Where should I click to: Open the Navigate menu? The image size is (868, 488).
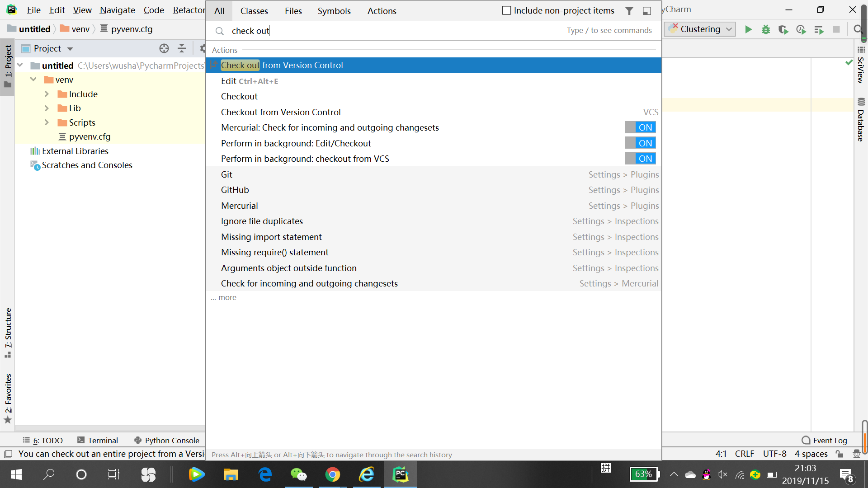[x=117, y=10]
